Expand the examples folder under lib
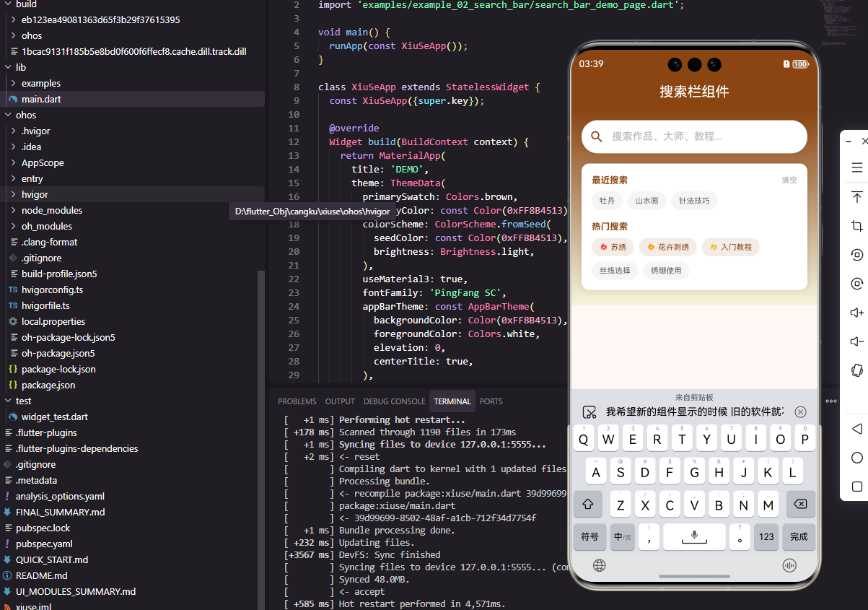 pyautogui.click(x=41, y=83)
